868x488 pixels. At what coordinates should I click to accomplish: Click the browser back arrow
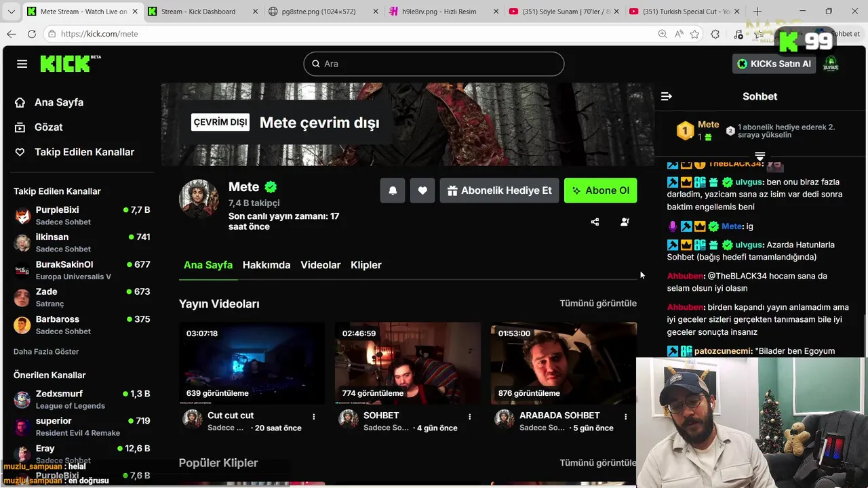tap(12, 34)
